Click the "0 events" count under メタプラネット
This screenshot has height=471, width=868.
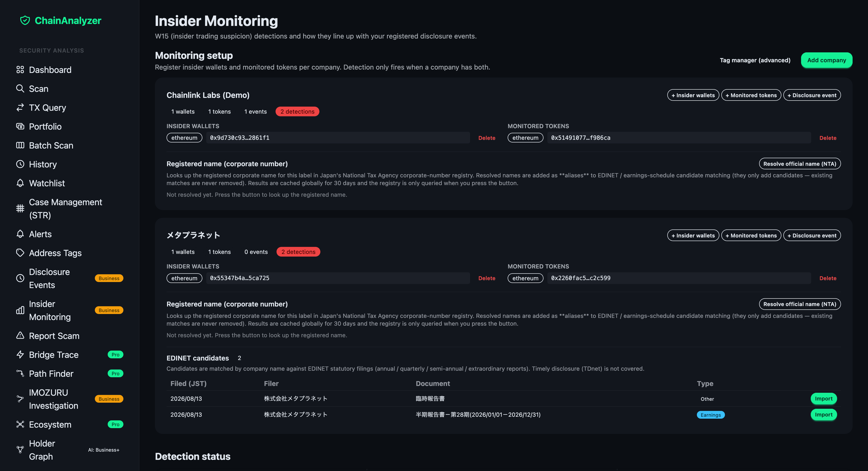coord(256,252)
